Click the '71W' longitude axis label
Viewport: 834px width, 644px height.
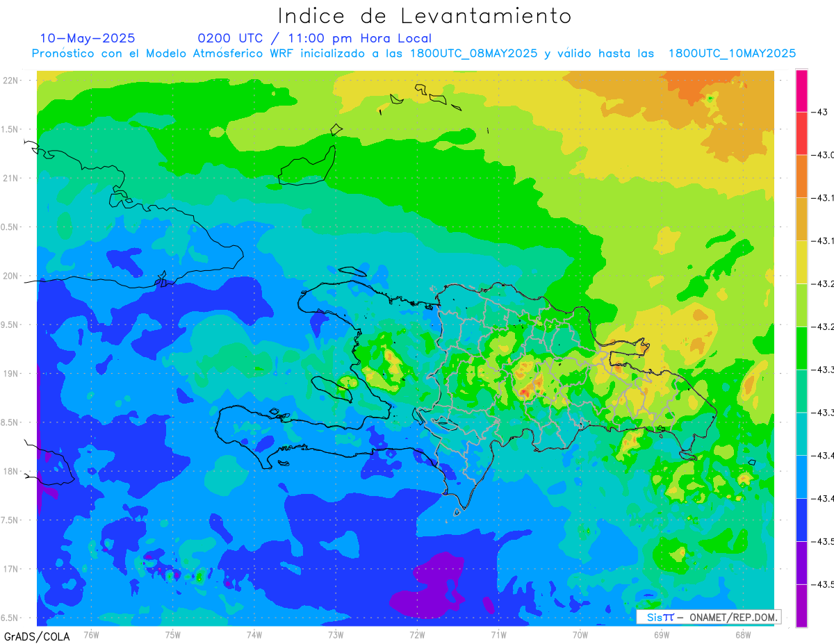[x=498, y=634]
